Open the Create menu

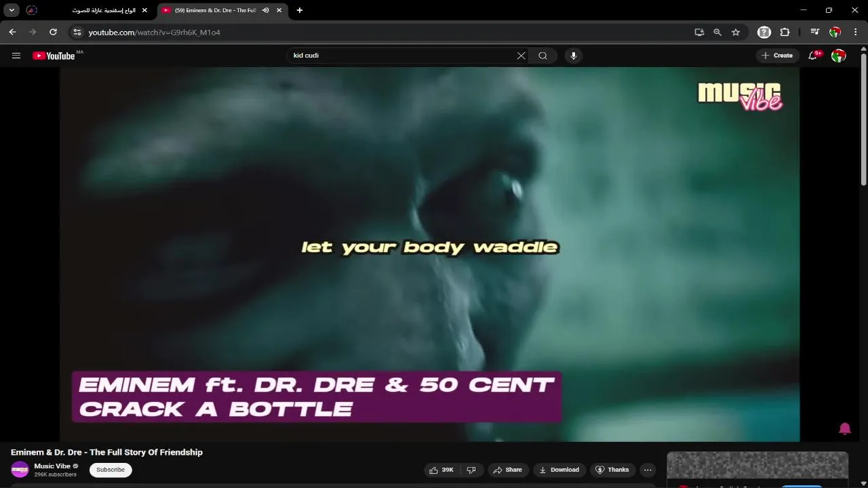pos(777,56)
